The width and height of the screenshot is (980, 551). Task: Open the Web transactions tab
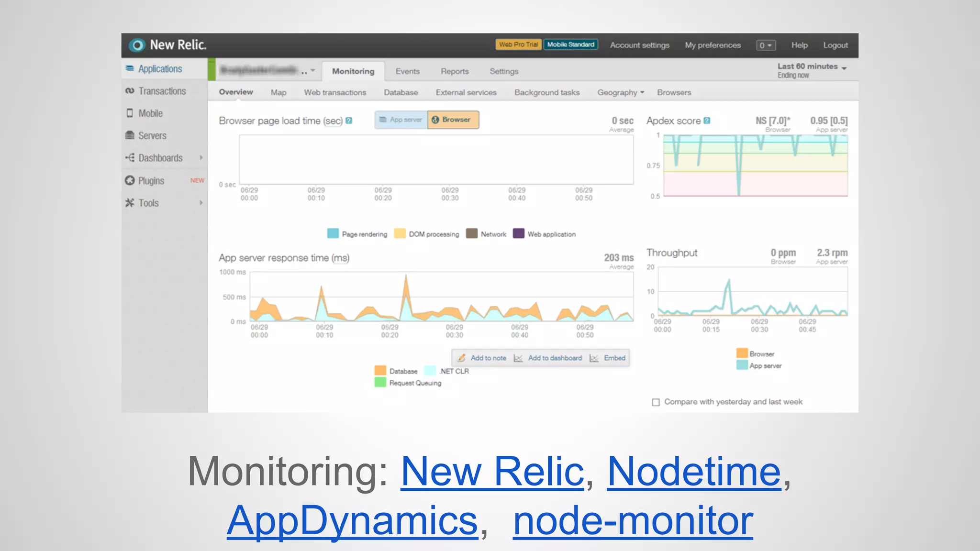click(x=335, y=92)
